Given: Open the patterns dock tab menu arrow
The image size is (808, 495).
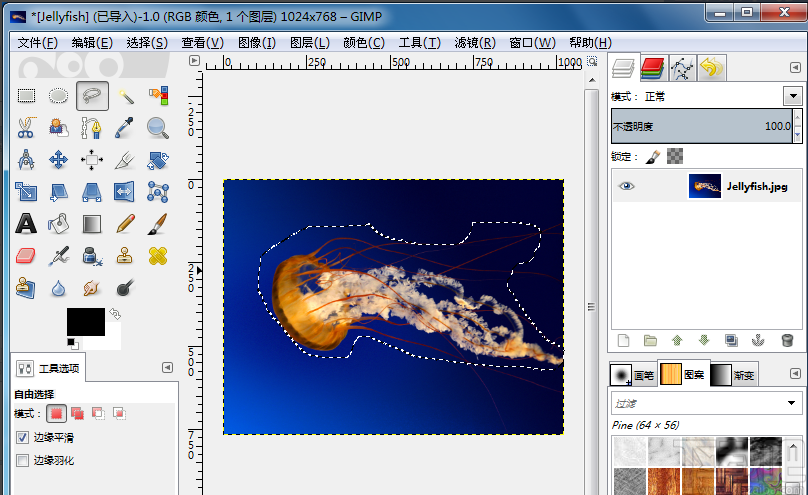Looking at the screenshot, I should 795,373.
